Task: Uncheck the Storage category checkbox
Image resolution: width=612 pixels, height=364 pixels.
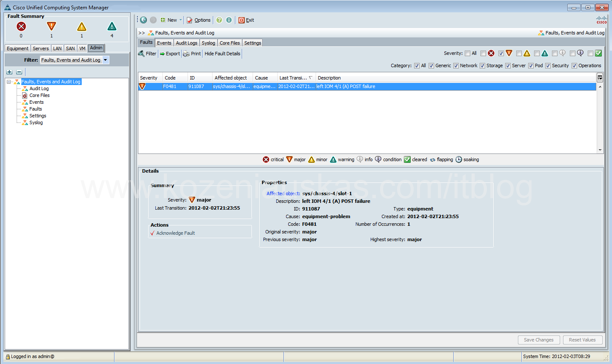Action: pyautogui.click(x=482, y=65)
